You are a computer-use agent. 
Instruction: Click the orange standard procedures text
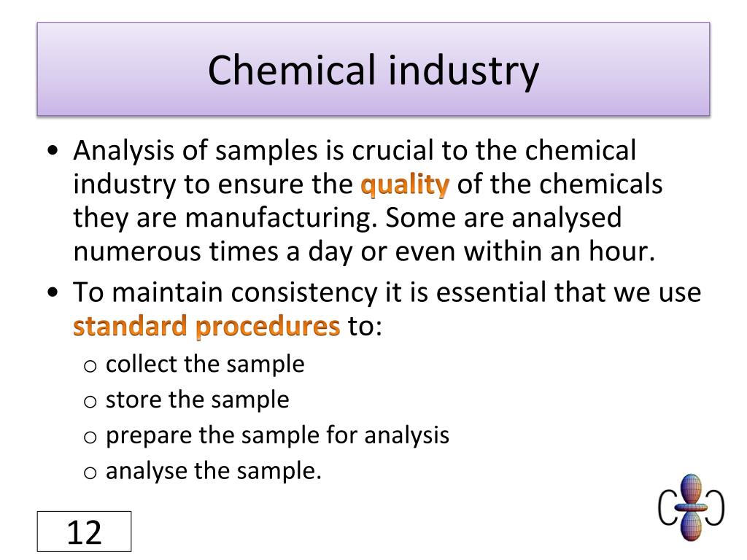click(x=206, y=326)
